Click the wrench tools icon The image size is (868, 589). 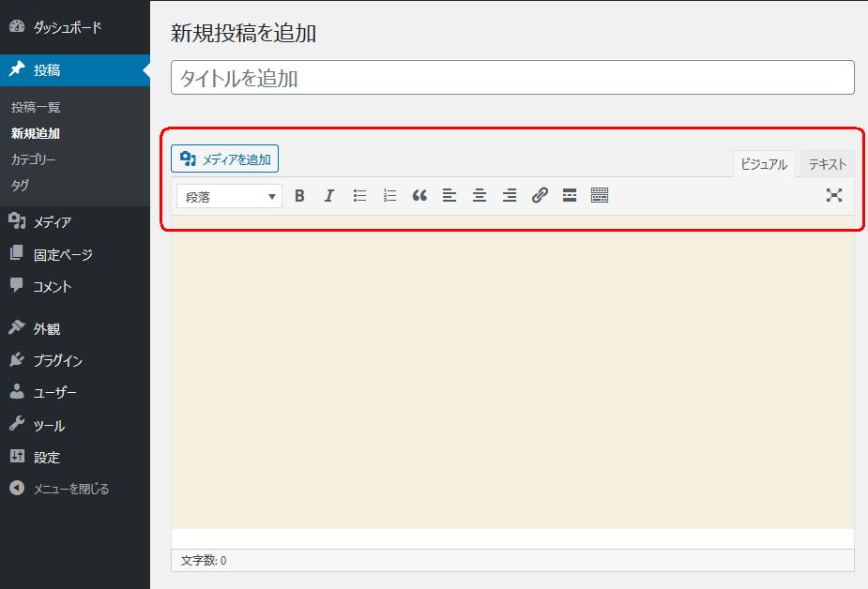[17, 423]
